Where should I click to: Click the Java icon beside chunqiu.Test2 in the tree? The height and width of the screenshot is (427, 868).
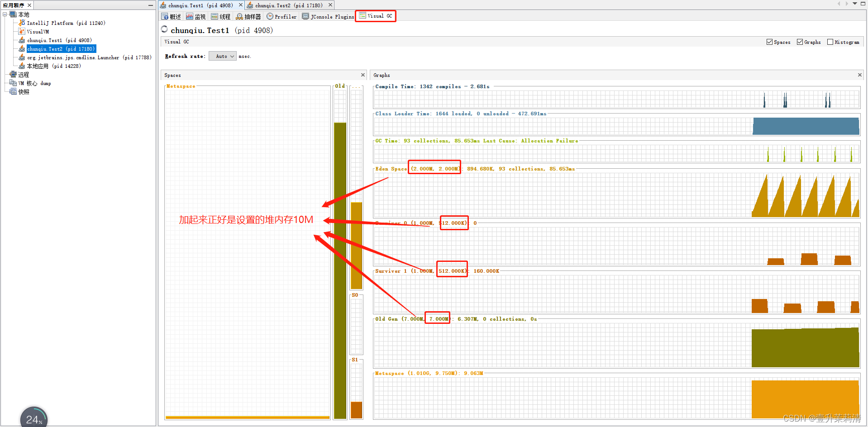point(22,48)
